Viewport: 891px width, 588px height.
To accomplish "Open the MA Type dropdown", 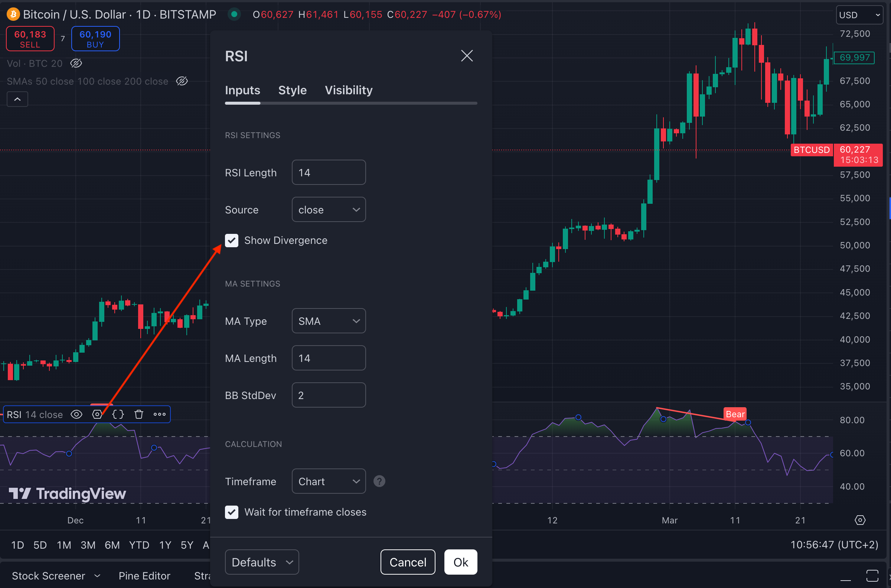I will (x=329, y=321).
